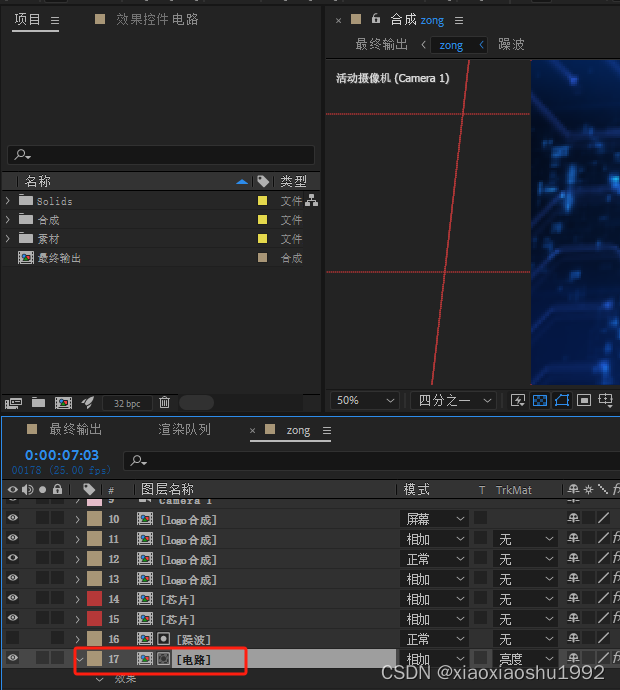Click red label color of layer 14
The image size is (620, 690).
click(x=94, y=599)
